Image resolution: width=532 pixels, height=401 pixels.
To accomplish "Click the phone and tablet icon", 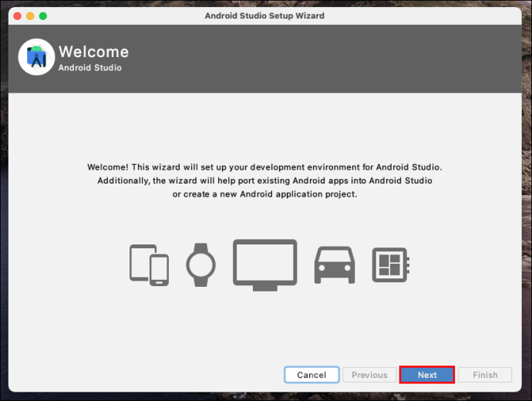I will (x=150, y=265).
